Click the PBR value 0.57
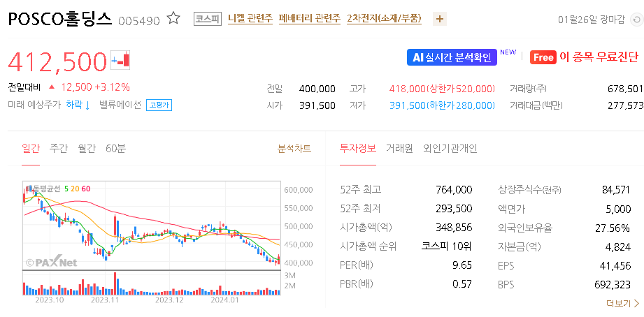This screenshot has height=317, width=644. [462, 283]
